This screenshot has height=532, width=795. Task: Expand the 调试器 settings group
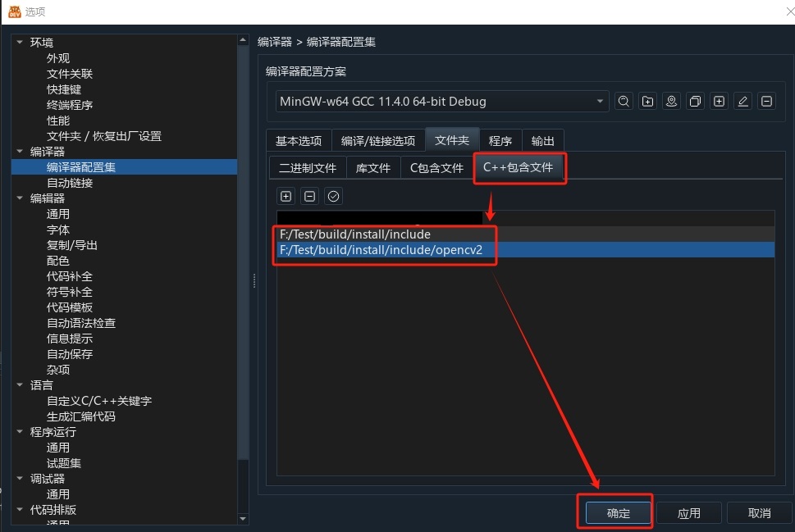tap(20, 478)
